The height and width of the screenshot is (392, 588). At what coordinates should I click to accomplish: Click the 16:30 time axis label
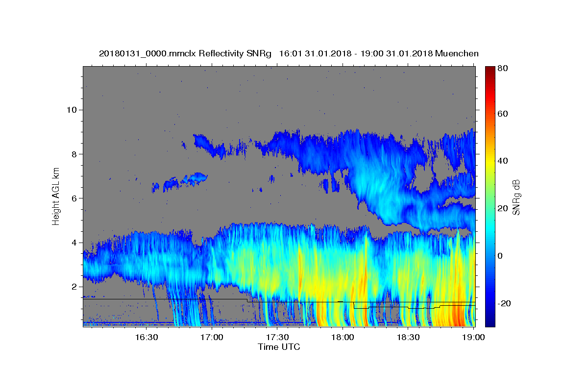pos(147,337)
